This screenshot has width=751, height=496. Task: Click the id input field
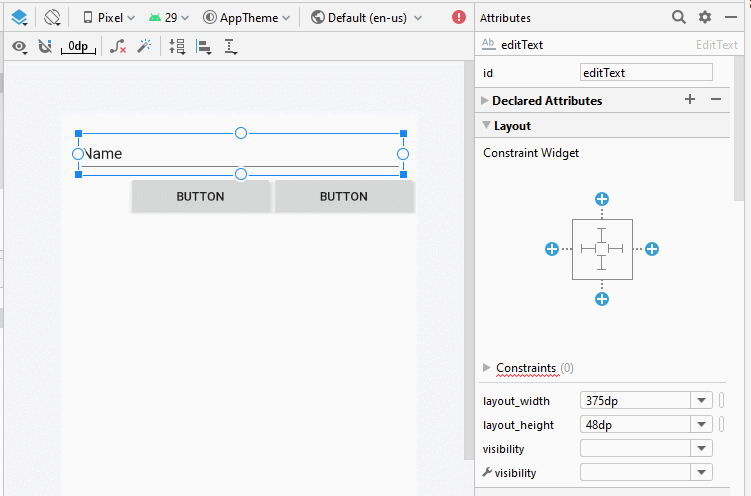pos(646,73)
